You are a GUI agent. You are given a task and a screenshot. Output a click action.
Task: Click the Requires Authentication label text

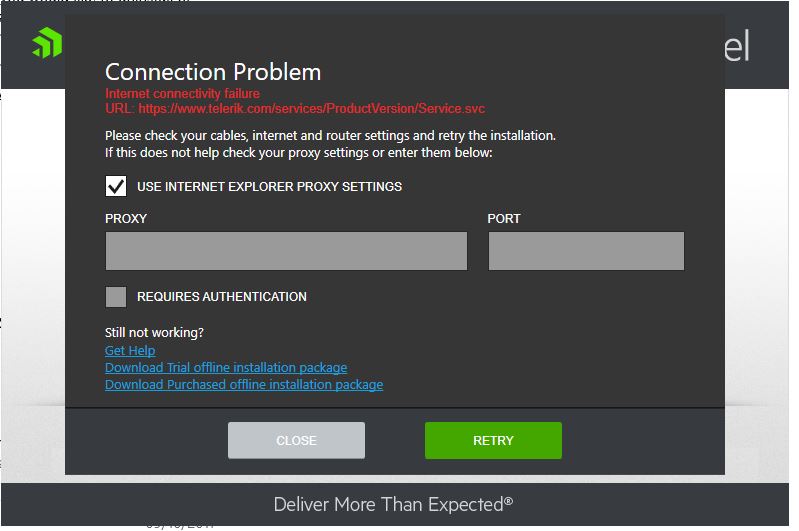222,297
